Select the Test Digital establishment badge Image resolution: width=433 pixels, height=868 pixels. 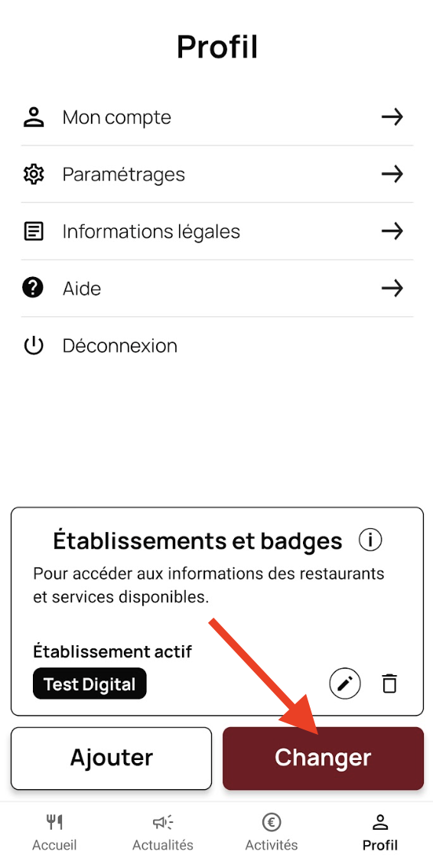(x=90, y=684)
